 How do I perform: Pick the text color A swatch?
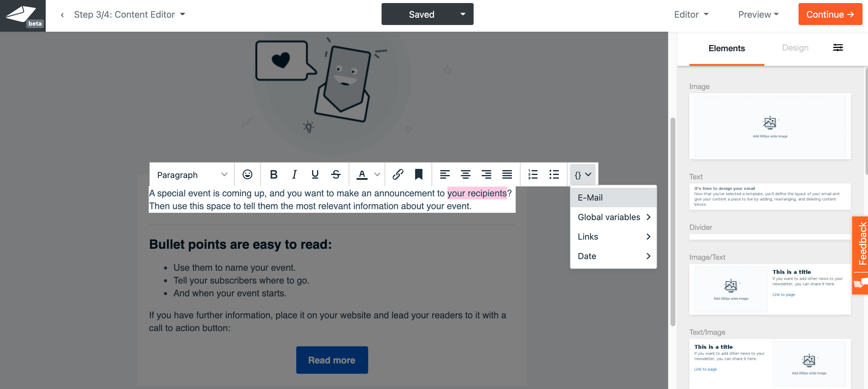[361, 175]
